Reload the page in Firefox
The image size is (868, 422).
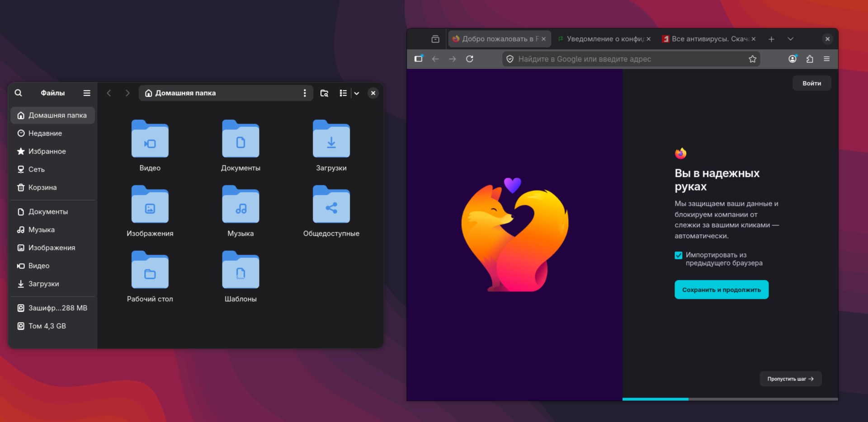click(470, 59)
